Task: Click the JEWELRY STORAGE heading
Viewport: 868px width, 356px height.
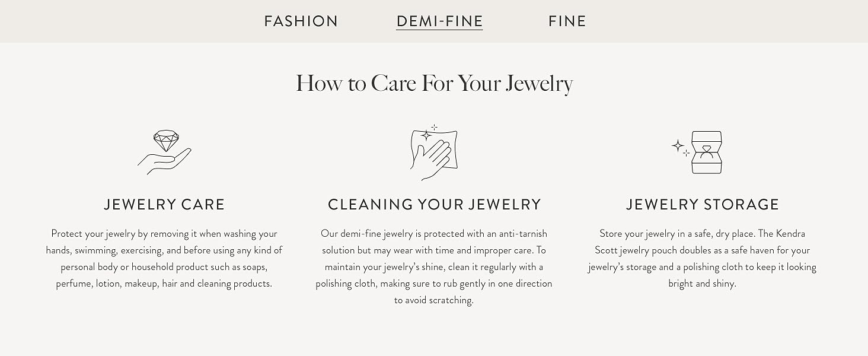Action: click(702, 204)
